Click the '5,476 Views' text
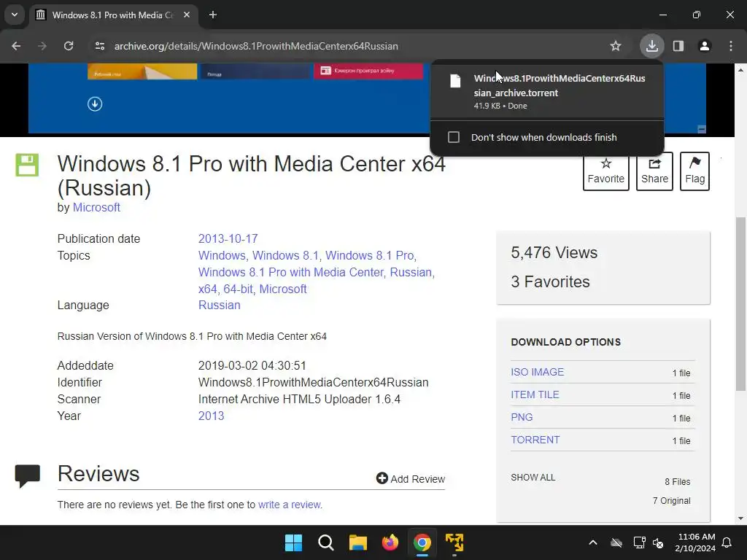This screenshot has height=560, width=747. click(554, 252)
